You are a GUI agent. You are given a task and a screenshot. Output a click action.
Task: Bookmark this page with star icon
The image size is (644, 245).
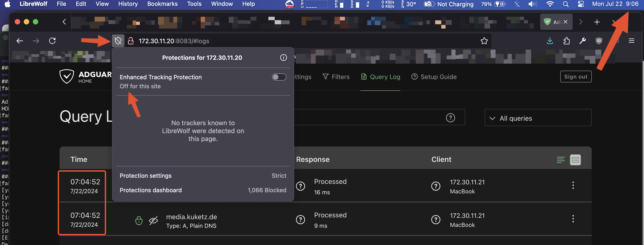click(x=484, y=41)
